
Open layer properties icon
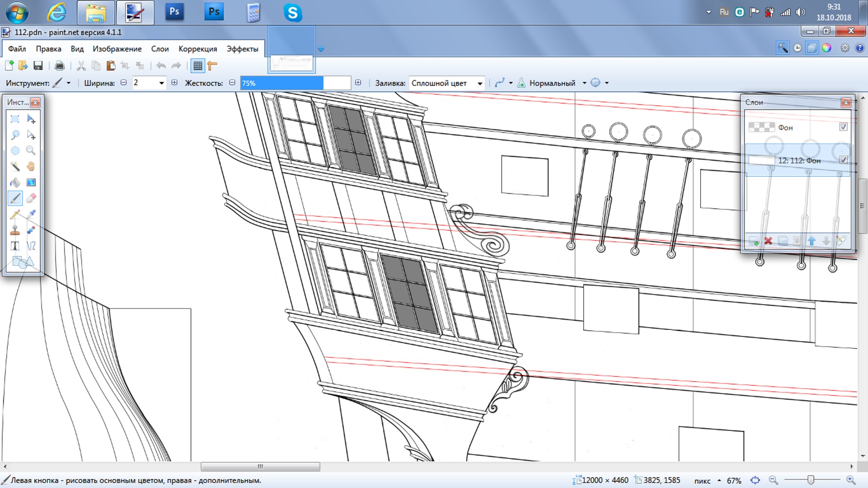pyautogui.click(x=841, y=241)
